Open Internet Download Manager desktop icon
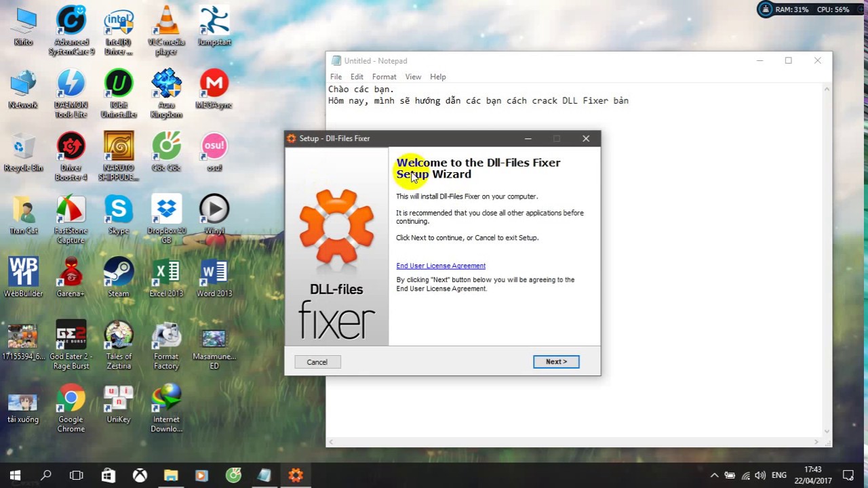 (166, 409)
